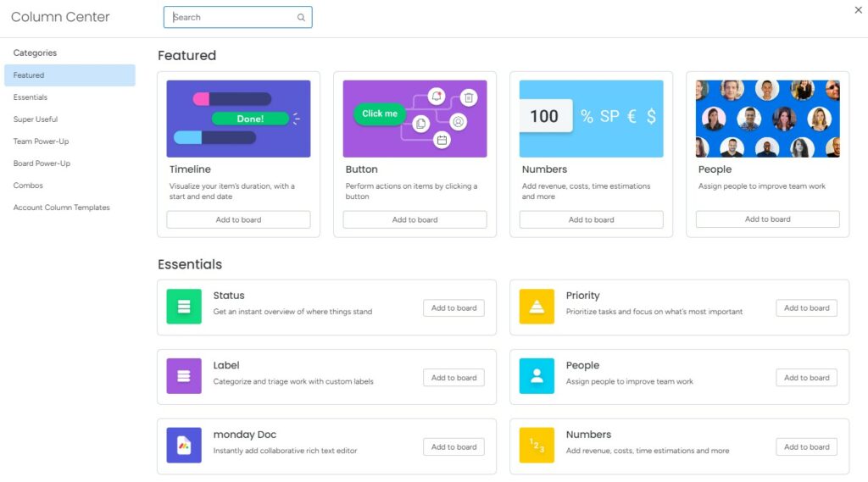Click the green Status column icon
868x482 pixels.
point(184,307)
